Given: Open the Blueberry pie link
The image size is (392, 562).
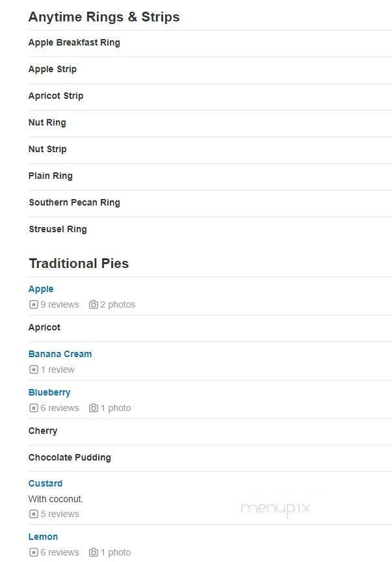Looking at the screenshot, I should (49, 392).
